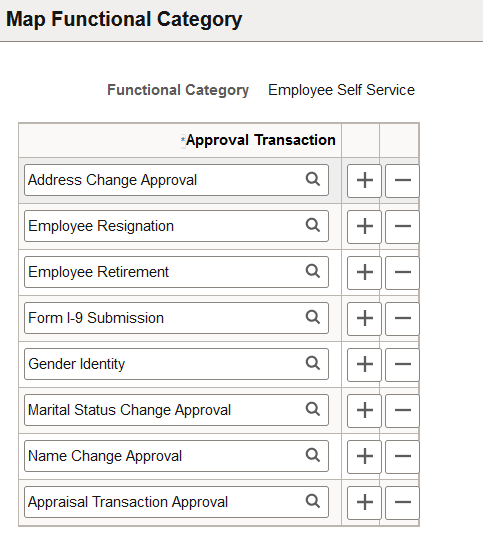Open lookup for Employee Retirement field
Image resolution: width=483 pixels, height=542 pixels.
click(x=313, y=272)
